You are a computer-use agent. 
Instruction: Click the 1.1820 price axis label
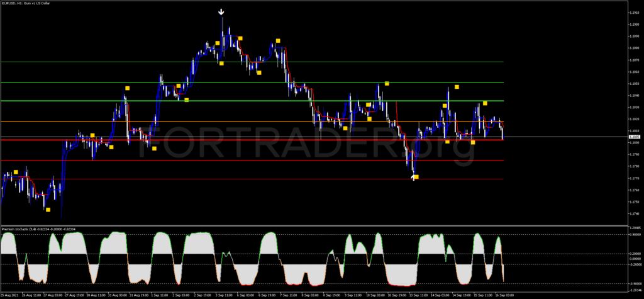634,119
